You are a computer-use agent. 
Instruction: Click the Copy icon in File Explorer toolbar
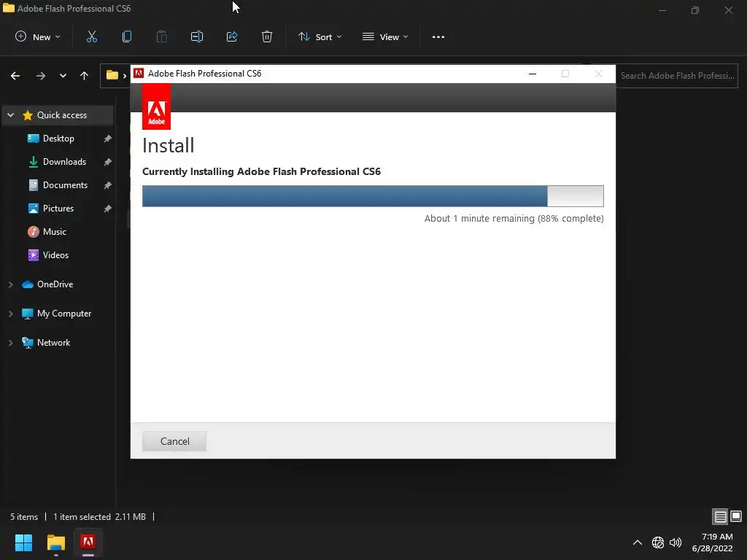point(127,36)
